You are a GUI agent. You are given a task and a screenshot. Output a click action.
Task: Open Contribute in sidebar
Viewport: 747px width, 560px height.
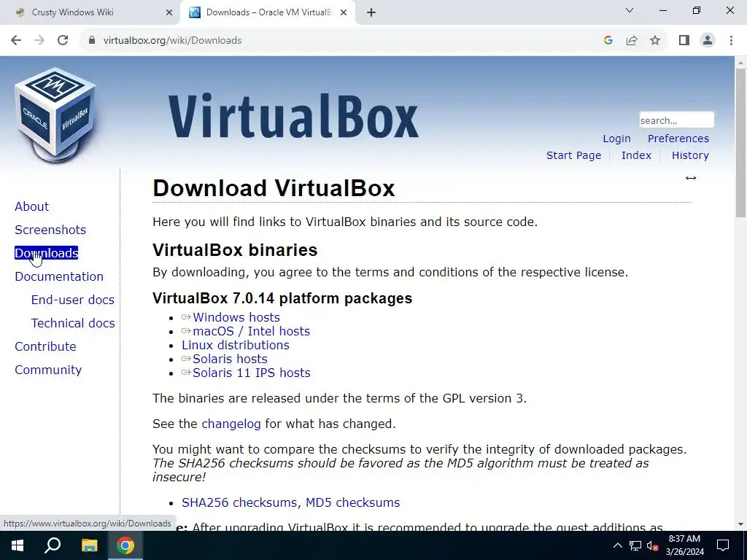[45, 346]
